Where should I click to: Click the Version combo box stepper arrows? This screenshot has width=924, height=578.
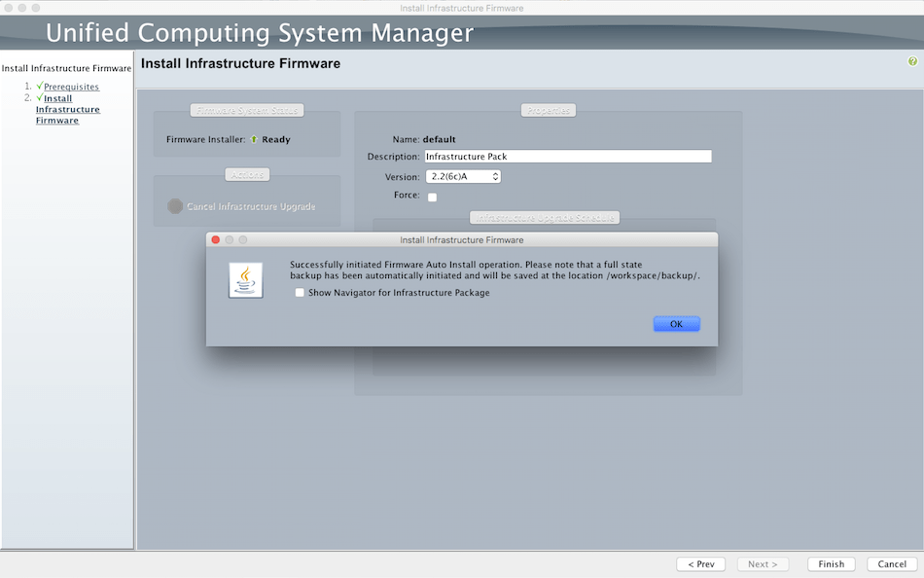[x=494, y=176]
